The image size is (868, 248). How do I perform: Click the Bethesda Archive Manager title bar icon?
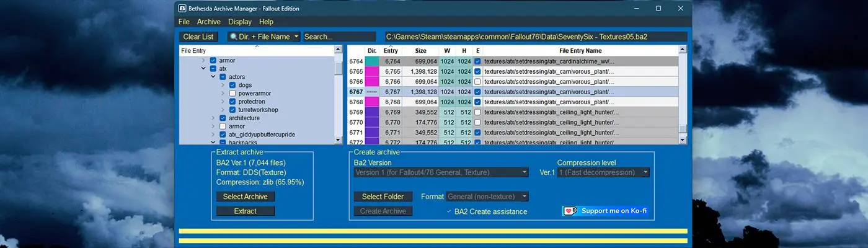tap(182, 9)
